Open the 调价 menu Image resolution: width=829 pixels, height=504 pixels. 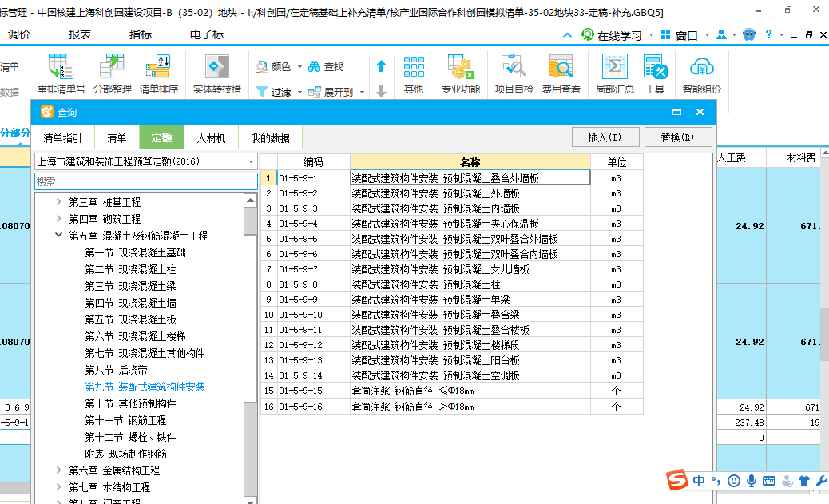[x=19, y=34]
